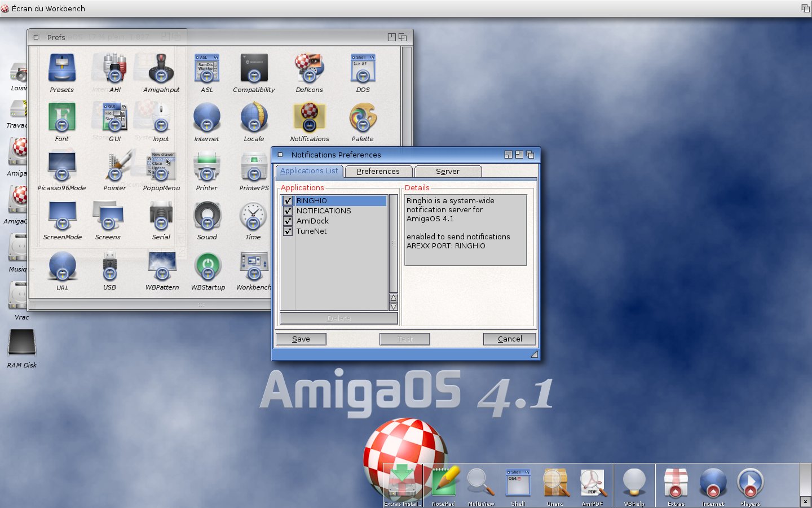This screenshot has width=812, height=508.
Task: Open the Input preferences icon
Action: pos(161,117)
